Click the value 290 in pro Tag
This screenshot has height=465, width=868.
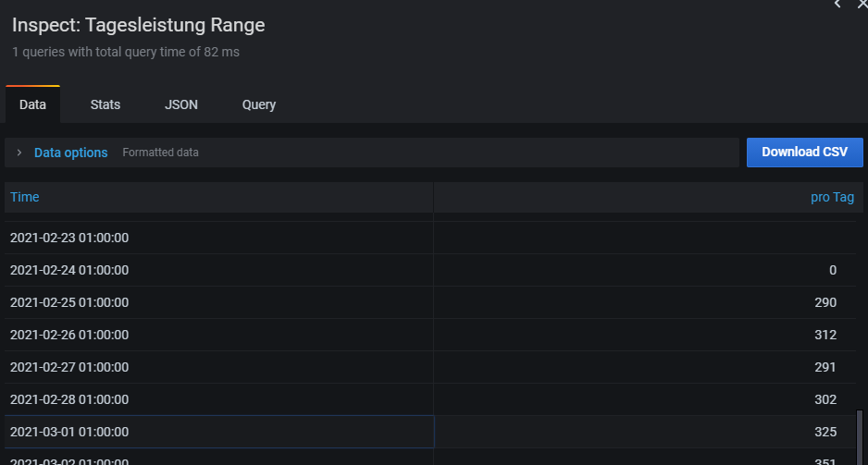click(825, 302)
